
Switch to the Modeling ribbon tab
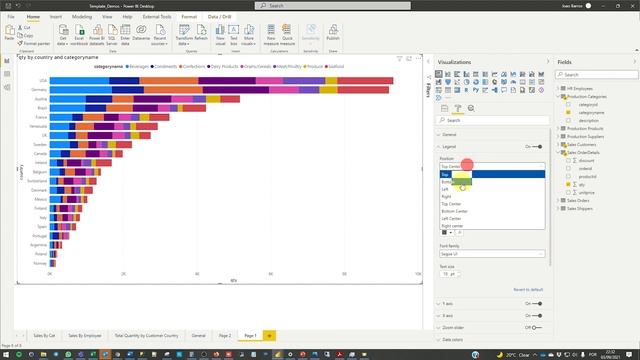click(82, 17)
